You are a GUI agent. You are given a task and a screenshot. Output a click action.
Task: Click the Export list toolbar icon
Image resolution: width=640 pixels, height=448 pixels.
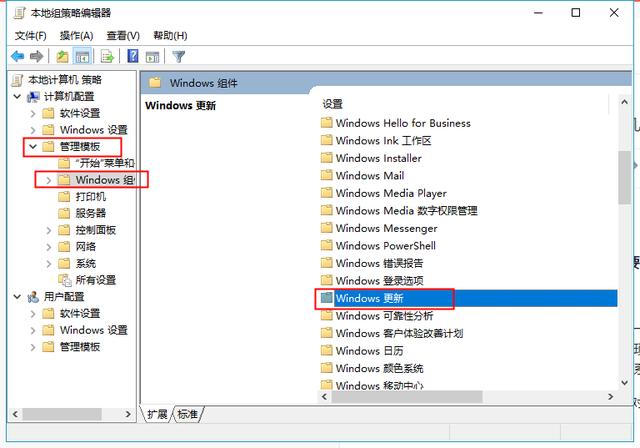click(x=107, y=56)
